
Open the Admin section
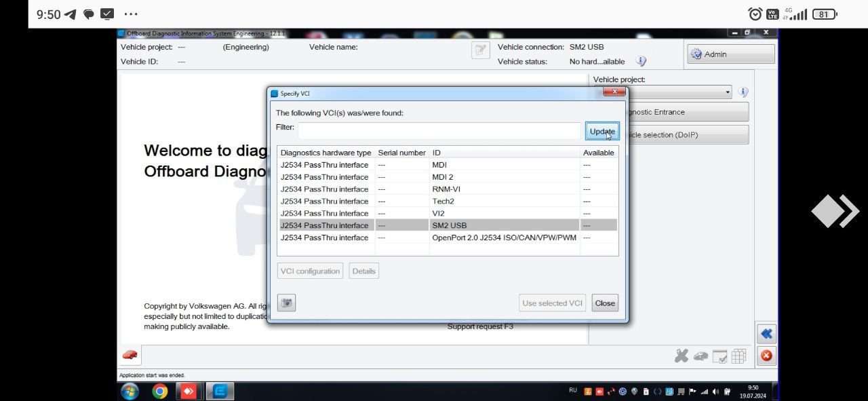[x=731, y=54]
